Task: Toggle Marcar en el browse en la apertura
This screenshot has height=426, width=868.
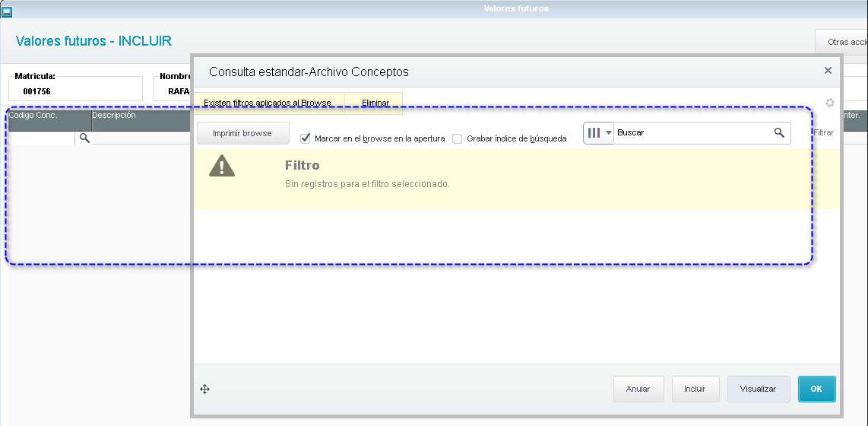Action: (x=305, y=138)
